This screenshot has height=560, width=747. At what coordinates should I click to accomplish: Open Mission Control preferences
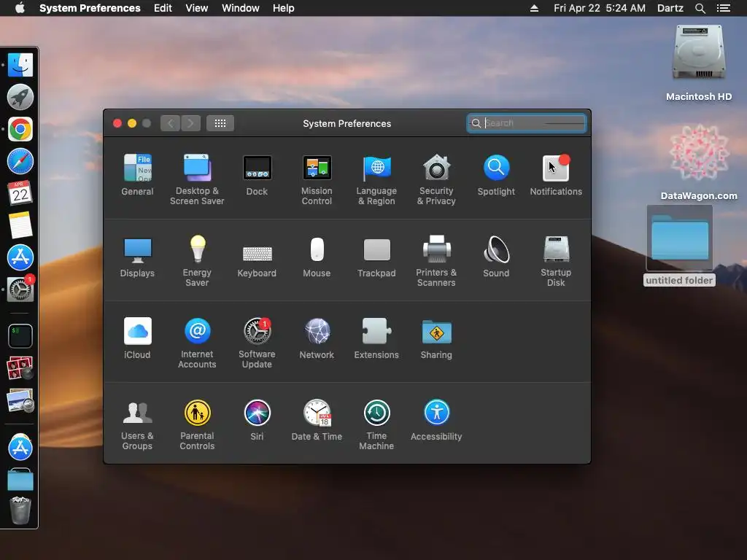317,179
